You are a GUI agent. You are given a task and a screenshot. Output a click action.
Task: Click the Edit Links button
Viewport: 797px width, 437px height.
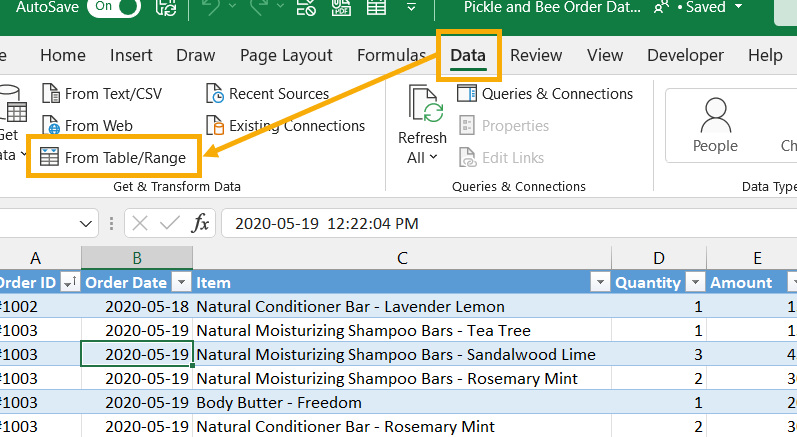point(501,158)
